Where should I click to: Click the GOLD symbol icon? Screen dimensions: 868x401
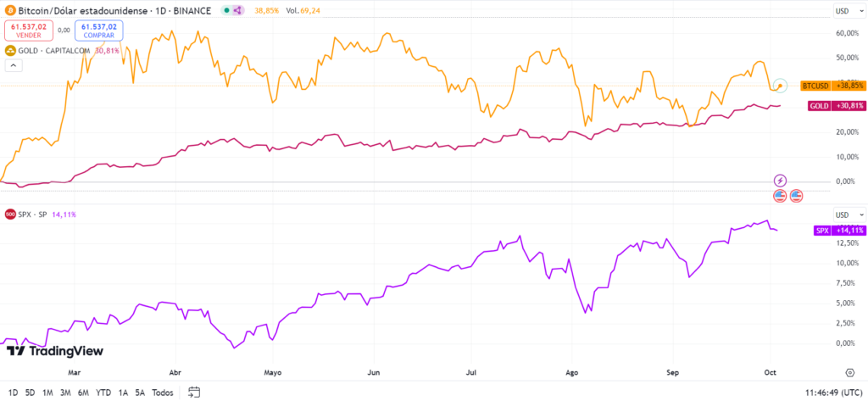pyautogui.click(x=9, y=50)
